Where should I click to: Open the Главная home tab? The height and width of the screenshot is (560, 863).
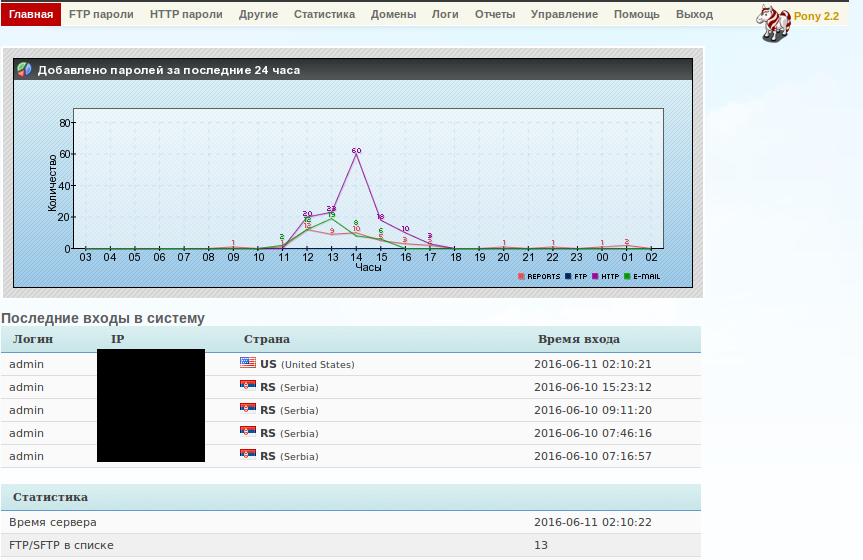[31, 14]
